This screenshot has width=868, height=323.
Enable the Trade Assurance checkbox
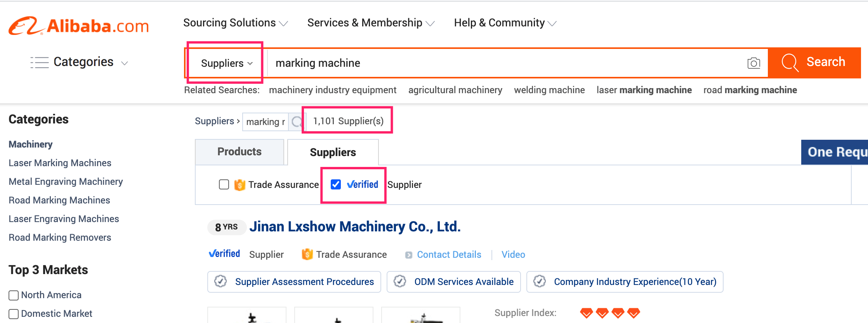[224, 184]
